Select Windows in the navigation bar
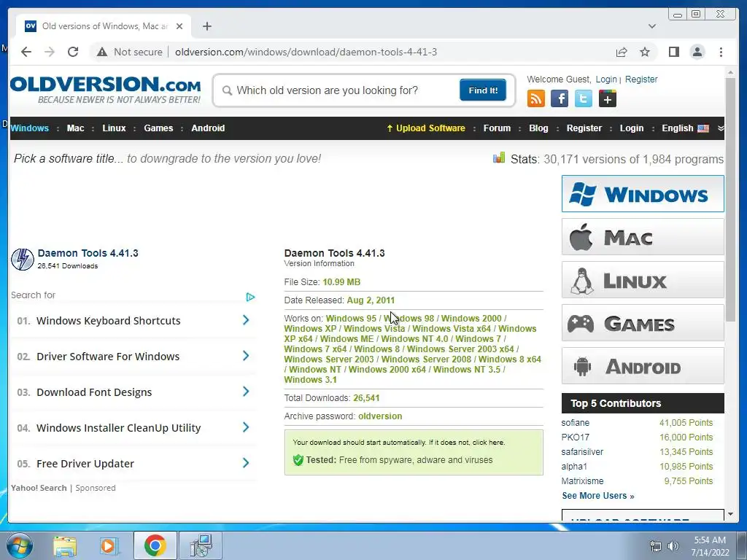747x560 pixels. 29,128
